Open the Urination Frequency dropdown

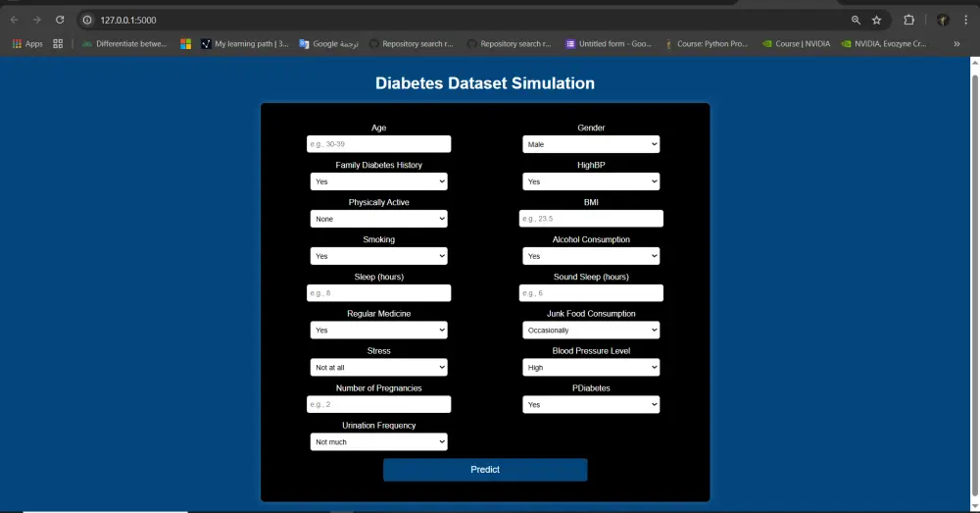(x=378, y=441)
